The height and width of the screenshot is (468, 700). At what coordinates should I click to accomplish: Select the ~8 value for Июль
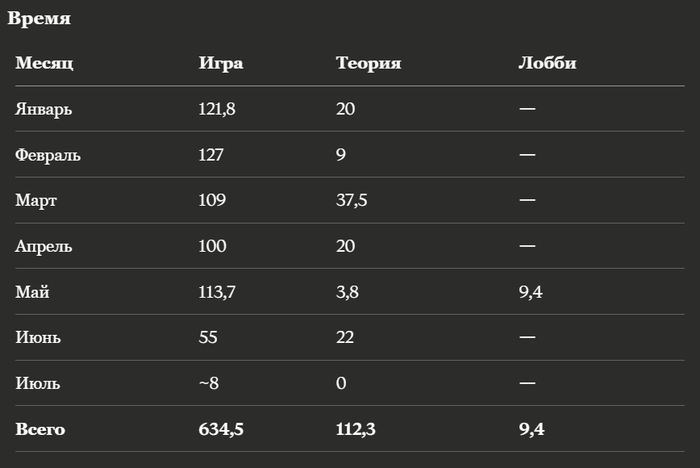[208, 383]
